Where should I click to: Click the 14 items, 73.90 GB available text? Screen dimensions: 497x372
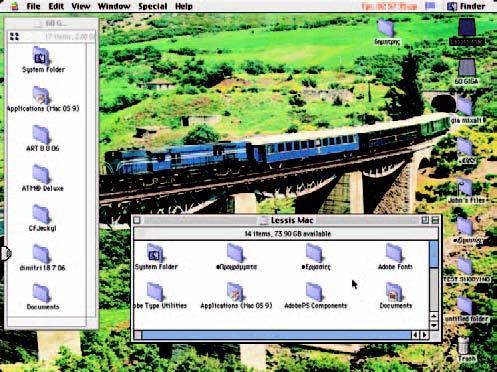287,234
